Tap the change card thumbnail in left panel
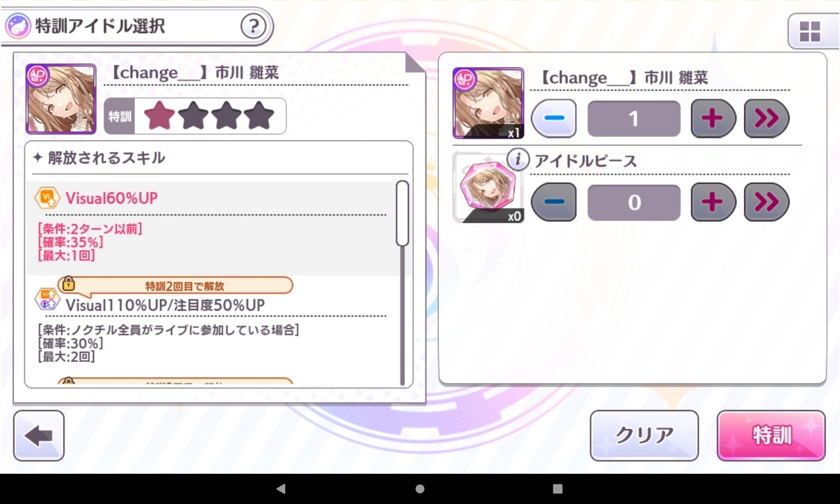This screenshot has width=840, height=504. tap(61, 99)
